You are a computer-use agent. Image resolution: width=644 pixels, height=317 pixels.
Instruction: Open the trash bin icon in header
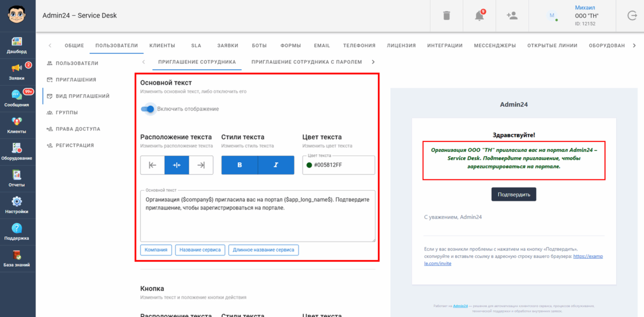pyautogui.click(x=446, y=16)
